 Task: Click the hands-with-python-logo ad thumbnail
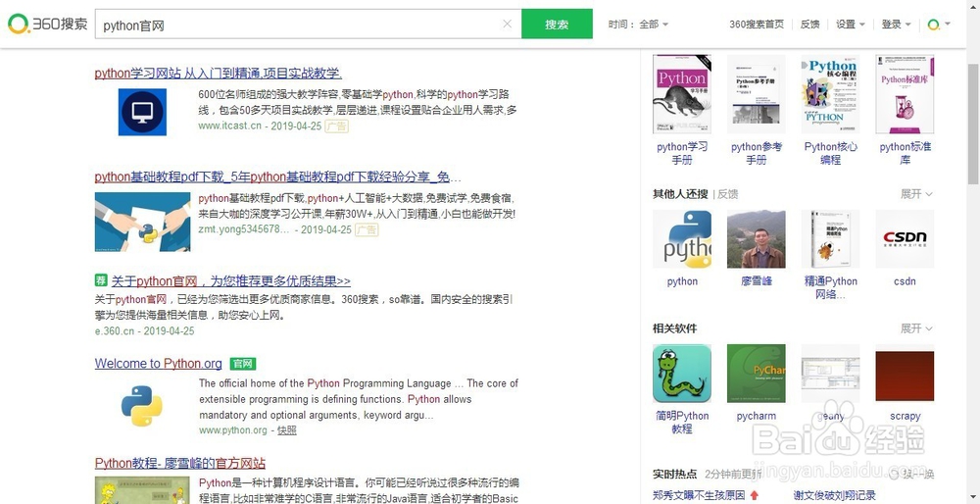(142, 222)
